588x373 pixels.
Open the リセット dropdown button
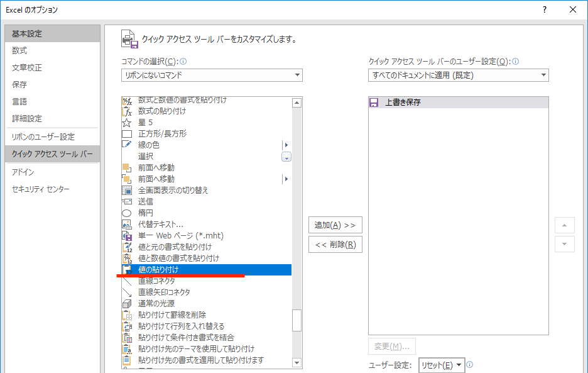[x=442, y=365]
